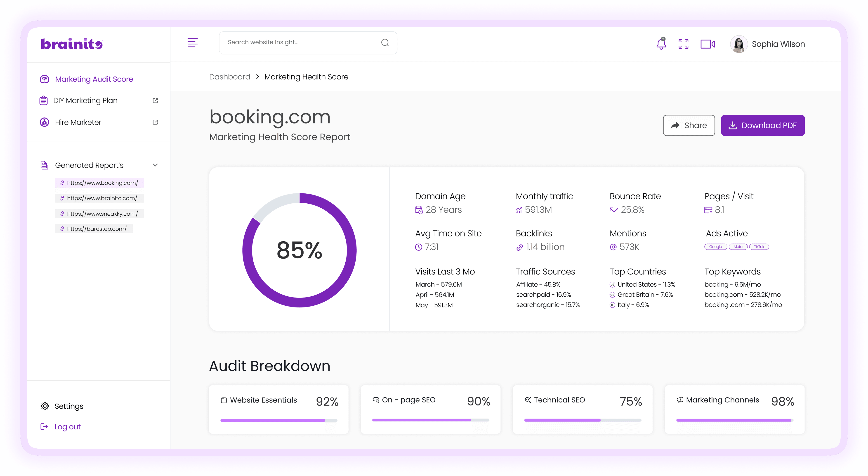Click external link icon beside Hire Marketer
Screen dimensions: 868x476
[155, 122]
